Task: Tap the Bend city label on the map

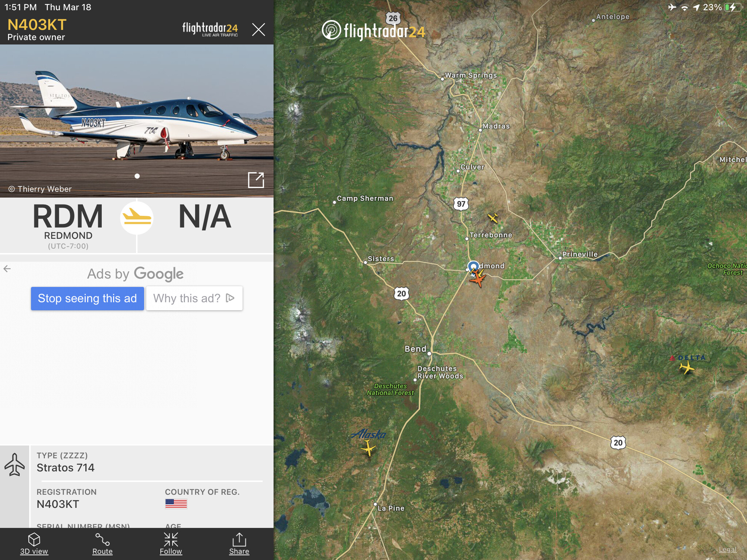Action: (x=415, y=349)
